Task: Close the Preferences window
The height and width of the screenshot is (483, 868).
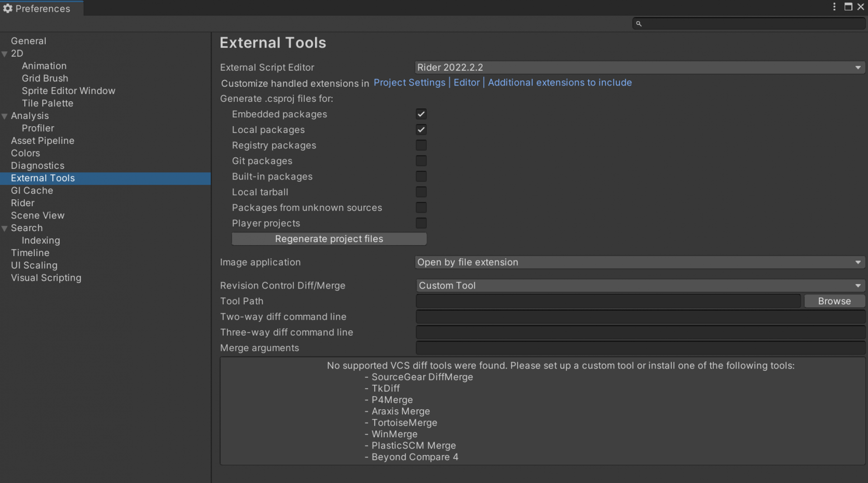Action: [x=861, y=7]
